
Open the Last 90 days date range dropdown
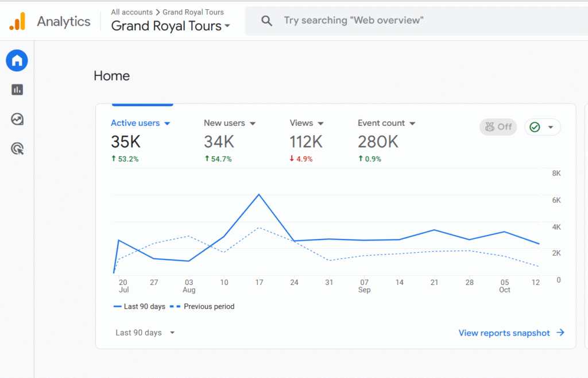[x=145, y=333]
